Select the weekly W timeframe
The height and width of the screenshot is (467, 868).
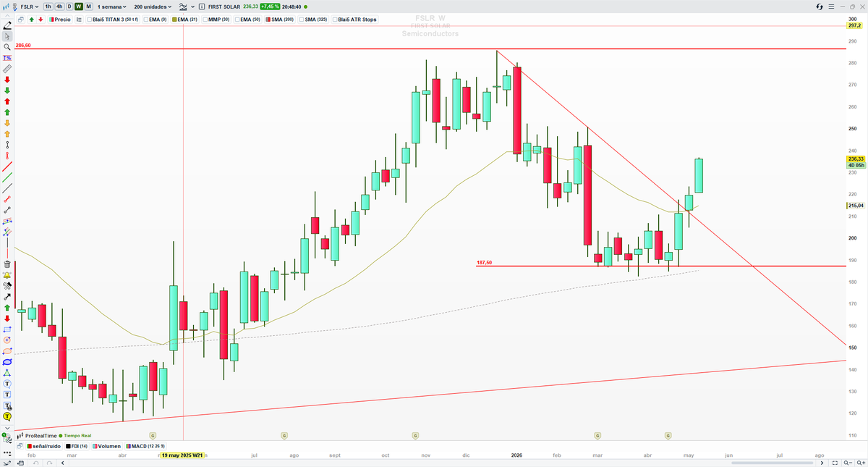click(78, 7)
